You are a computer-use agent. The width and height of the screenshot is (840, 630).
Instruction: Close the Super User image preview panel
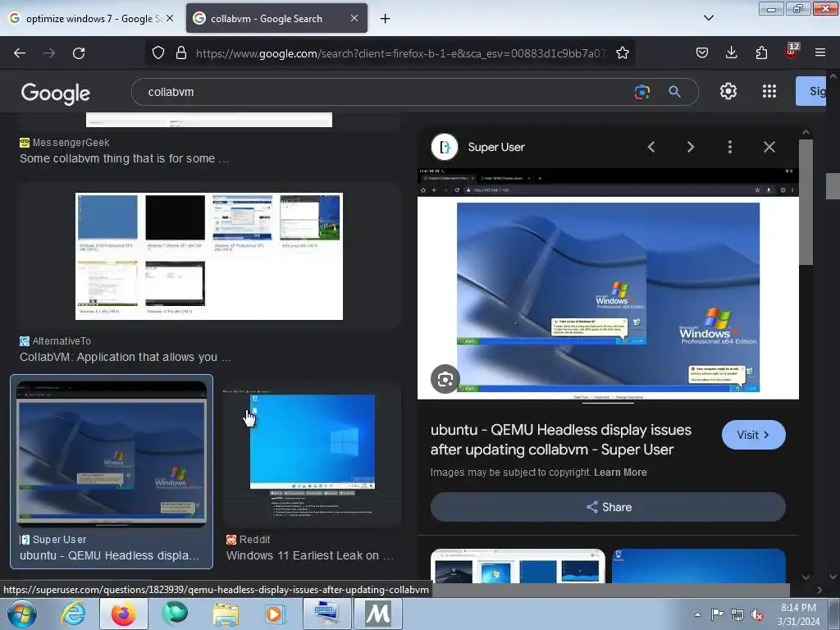(x=769, y=147)
